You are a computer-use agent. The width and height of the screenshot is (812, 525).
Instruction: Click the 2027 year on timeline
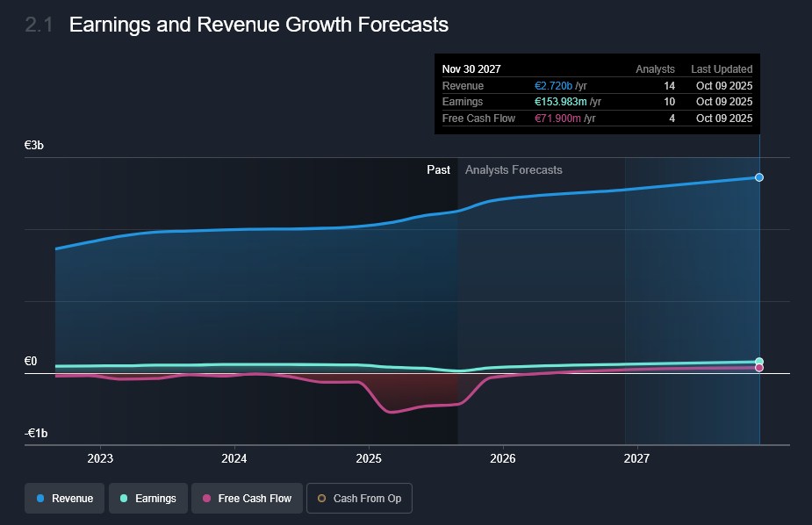pyautogui.click(x=636, y=459)
